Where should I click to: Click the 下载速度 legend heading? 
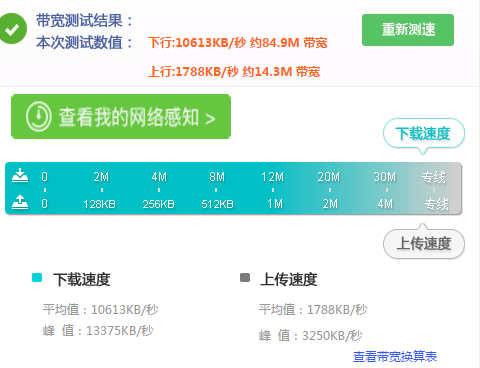click(x=82, y=279)
